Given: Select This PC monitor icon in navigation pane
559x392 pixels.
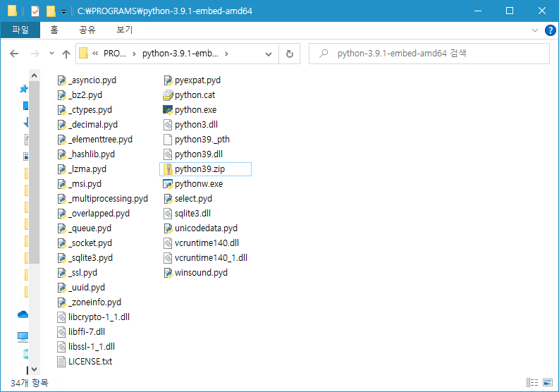Looking at the screenshot, I should 23,336.
